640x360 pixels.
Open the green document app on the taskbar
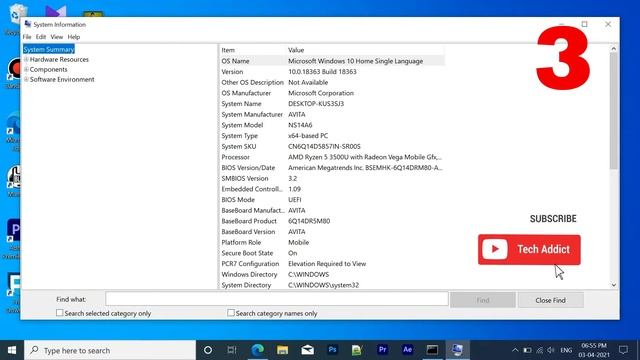(x=357, y=350)
